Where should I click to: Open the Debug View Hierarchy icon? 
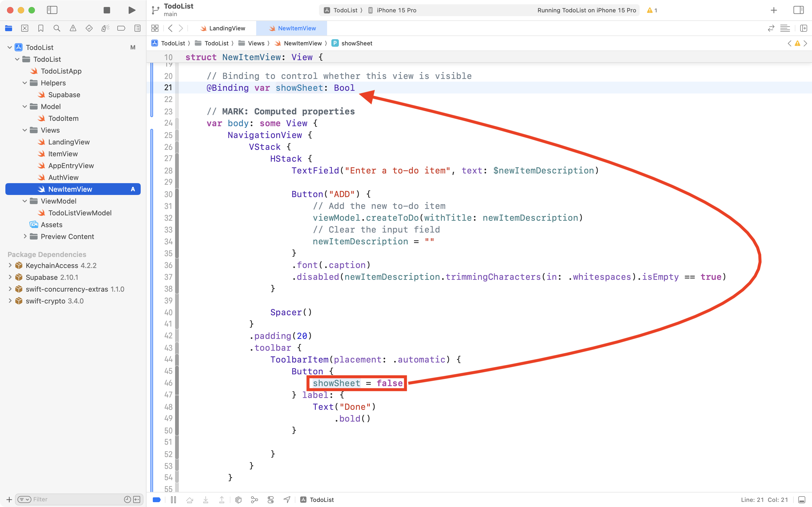click(x=238, y=500)
